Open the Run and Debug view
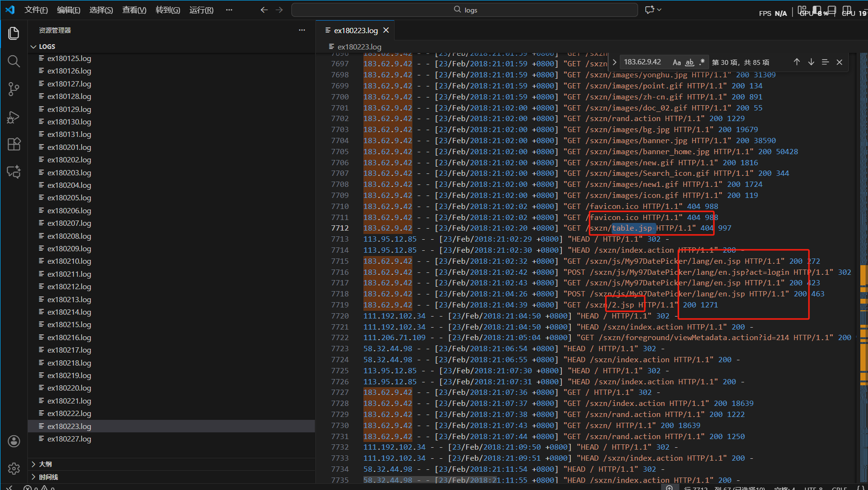The height and width of the screenshot is (490, 868). point(14,117)
